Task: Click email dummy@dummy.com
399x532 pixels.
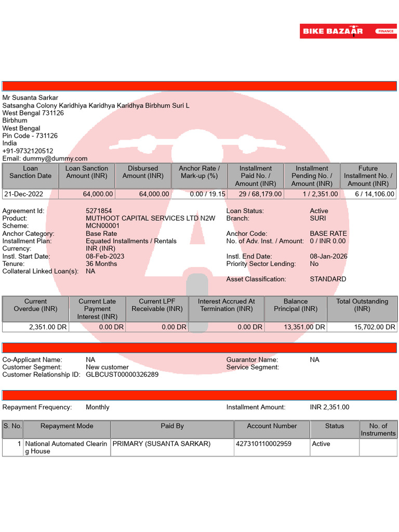Action: coord(55,158)
